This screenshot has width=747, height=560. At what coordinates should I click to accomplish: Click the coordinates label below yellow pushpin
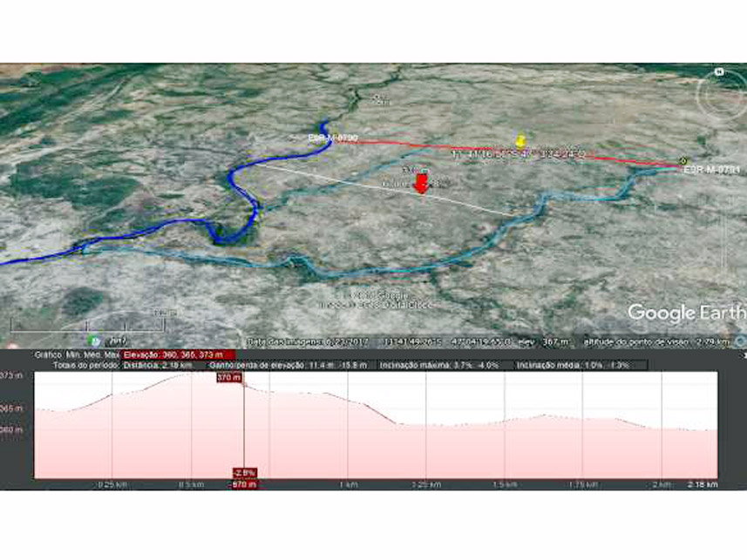point(519,154)
